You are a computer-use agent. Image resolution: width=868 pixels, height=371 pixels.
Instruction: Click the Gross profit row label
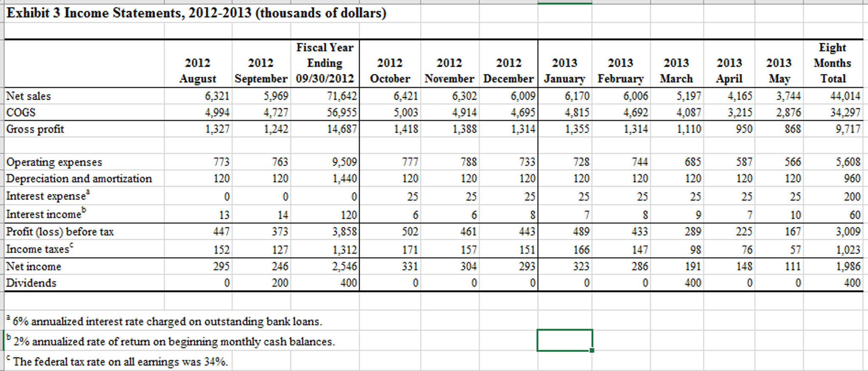coord(35,129)
